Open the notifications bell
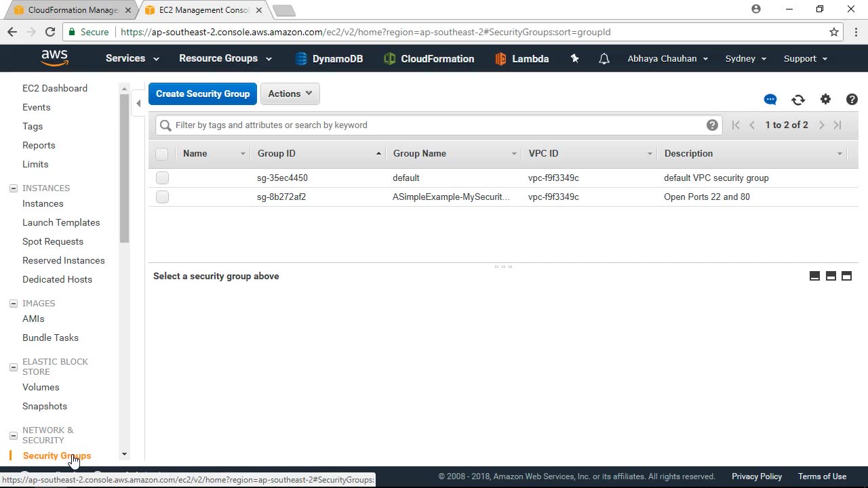868x488 pixels. [x=604, y=59]
